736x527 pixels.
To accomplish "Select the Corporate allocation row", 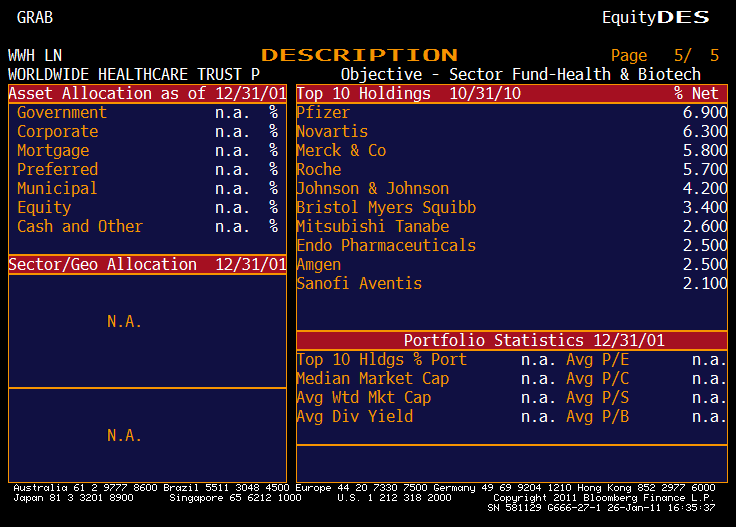I will [x=147, y=131].
